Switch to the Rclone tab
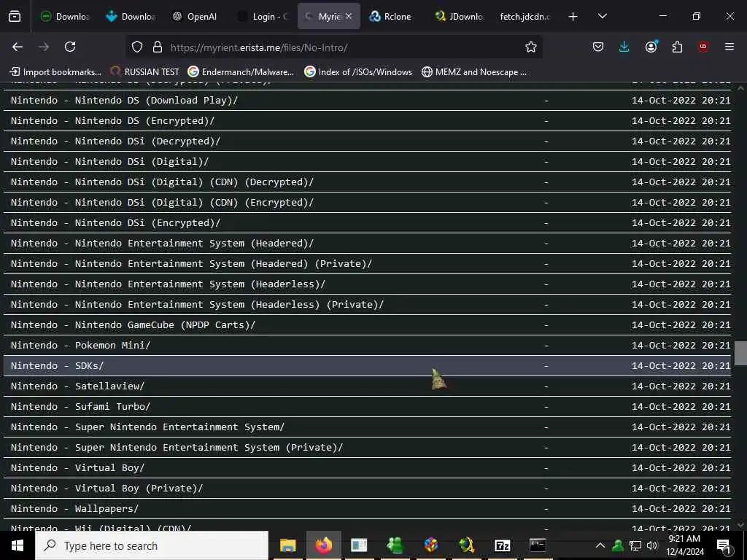Image resolution: width=747 pixels, height=560 pixels. (391, 17)
